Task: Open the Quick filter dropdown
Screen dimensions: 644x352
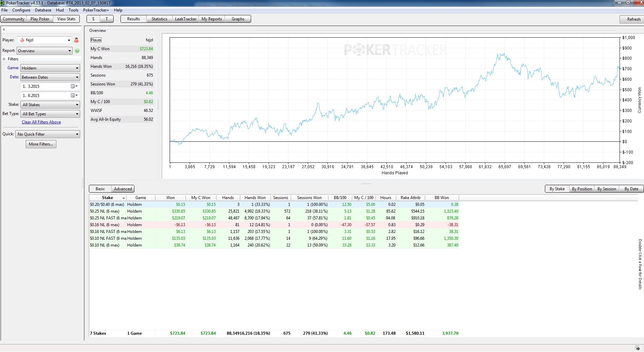Action: click(48, 134)
